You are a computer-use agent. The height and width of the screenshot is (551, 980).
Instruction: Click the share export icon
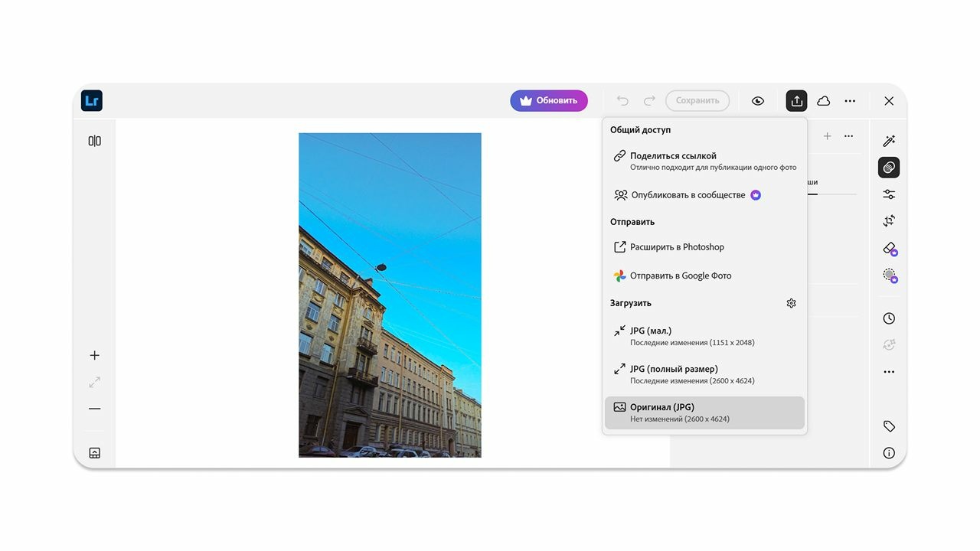pos(796,101)
